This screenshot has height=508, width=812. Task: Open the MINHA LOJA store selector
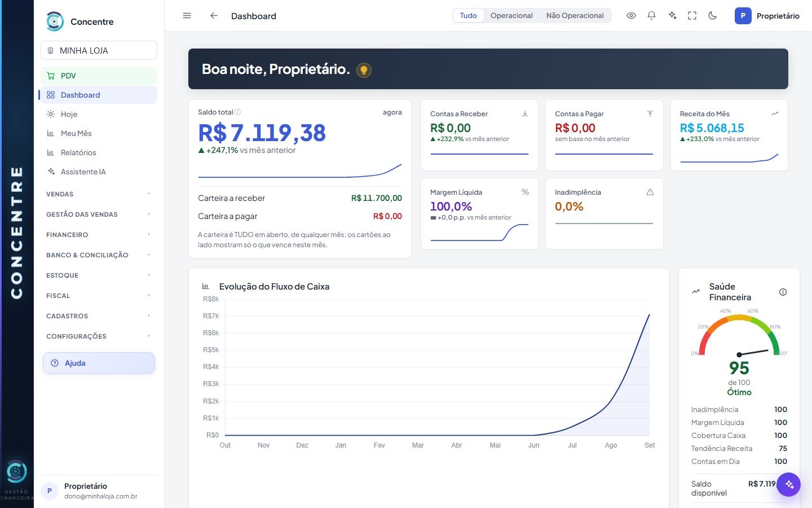[x=99, y=50]
